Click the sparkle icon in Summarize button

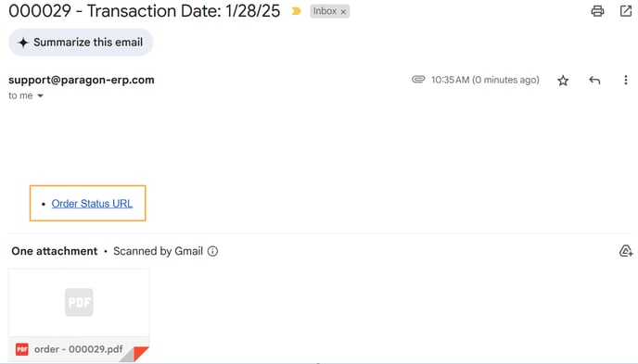click(x=23, y=43)
